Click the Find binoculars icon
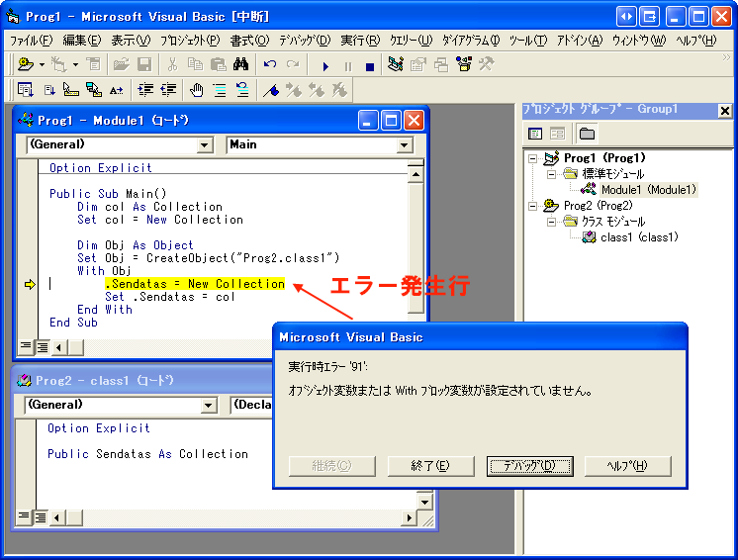738x560 pixels. tap(240, 64)
